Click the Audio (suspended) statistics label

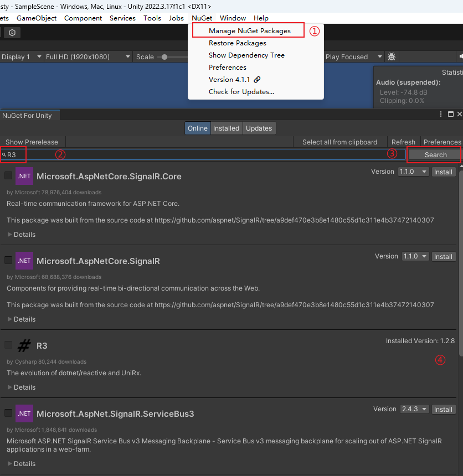click(x=408, y=82)
